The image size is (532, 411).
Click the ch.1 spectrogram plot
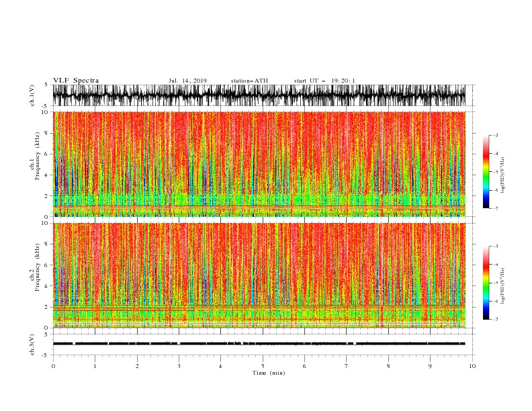pyautogui.click(x=259, y=164)
